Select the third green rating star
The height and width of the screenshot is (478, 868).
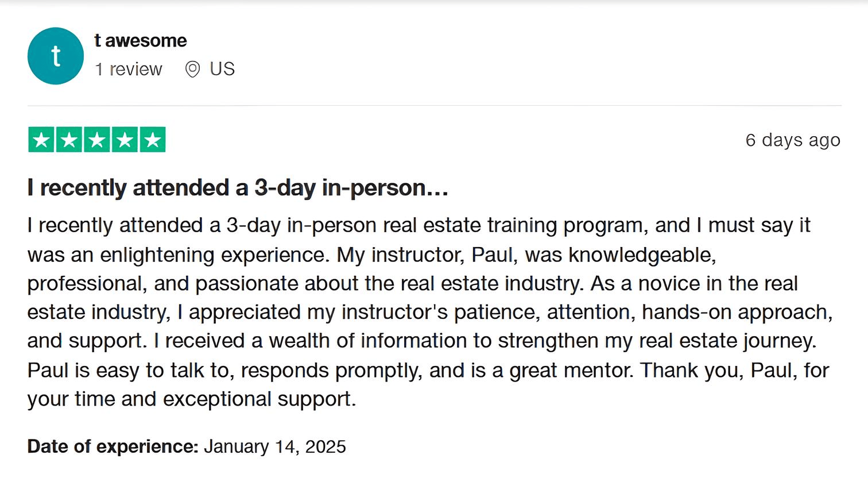coord(97,140)
